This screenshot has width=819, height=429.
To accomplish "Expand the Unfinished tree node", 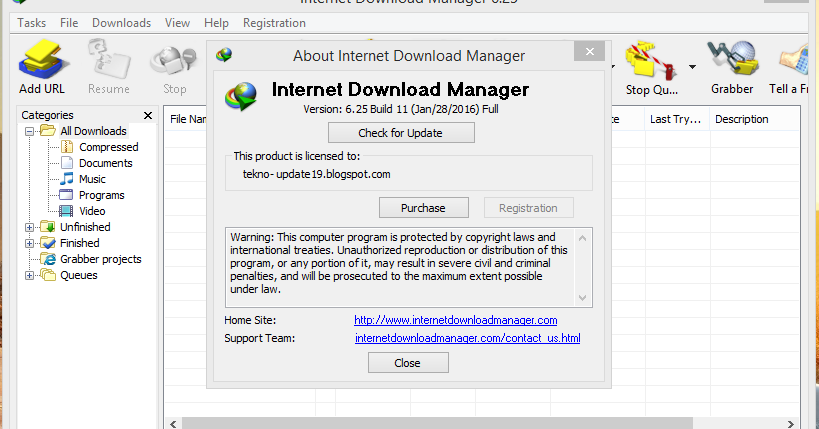I will [x=30, y=227].
